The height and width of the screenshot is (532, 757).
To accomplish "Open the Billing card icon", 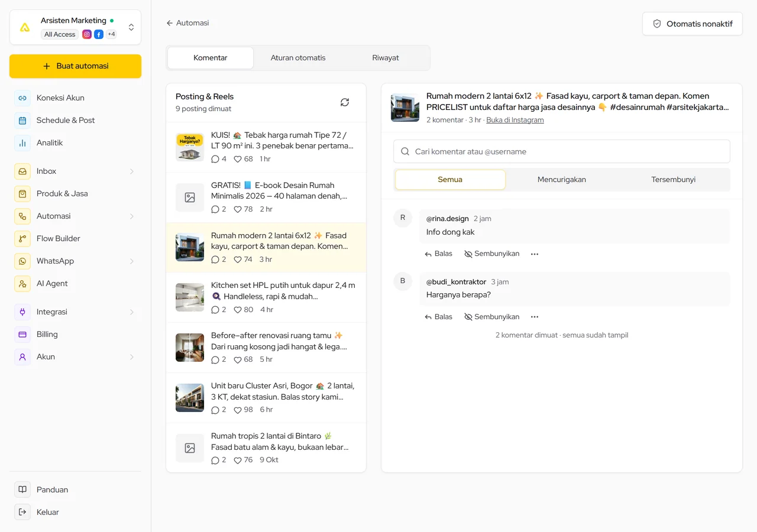I will (x=22, y=334).
